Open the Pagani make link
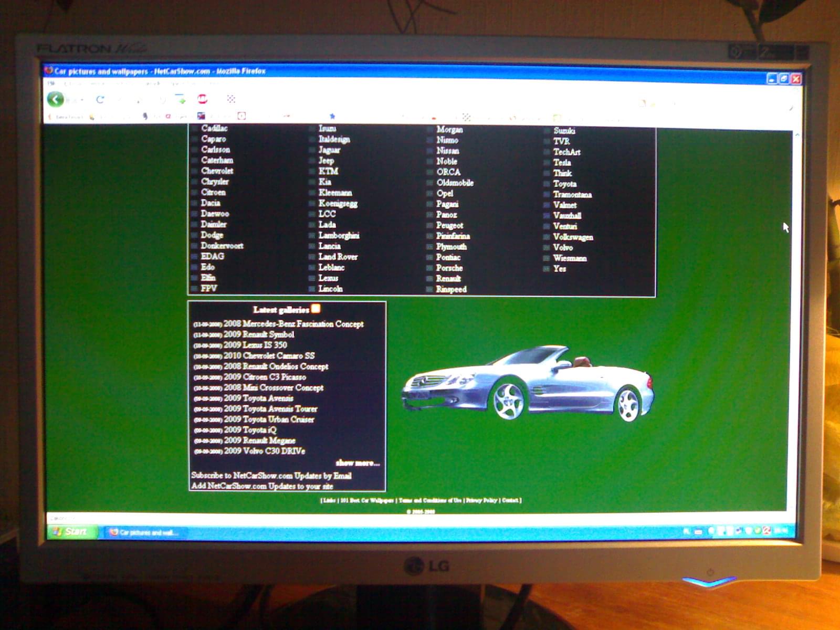The height and width of the screenshot is (630, 840). pyautogui.click(x=447, y=204)
